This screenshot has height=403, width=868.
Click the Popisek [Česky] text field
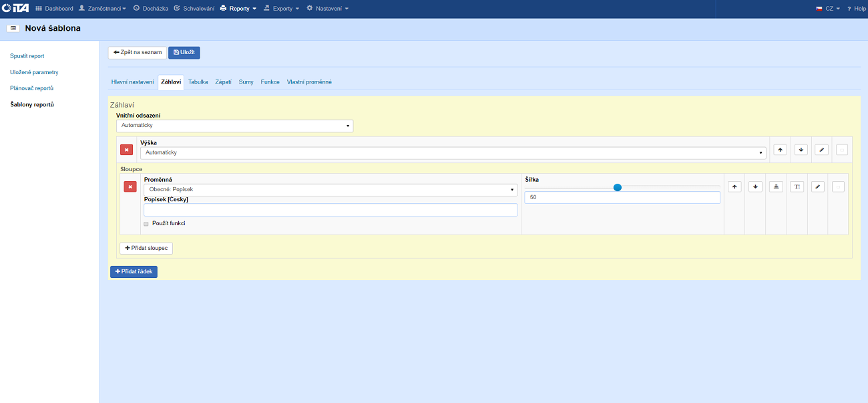(331, 210)
